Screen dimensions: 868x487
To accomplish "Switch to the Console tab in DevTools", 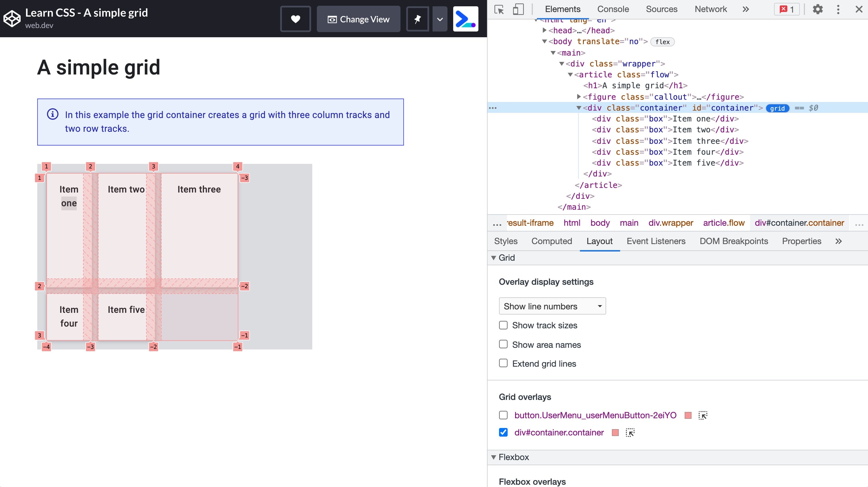I will [613, 9].
